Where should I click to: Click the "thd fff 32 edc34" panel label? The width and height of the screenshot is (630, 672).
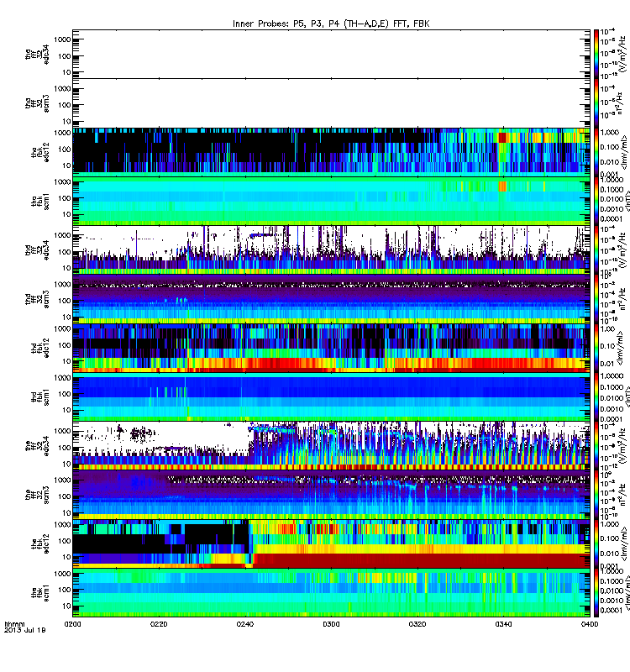pyautogui.click(x=37, y=250)
